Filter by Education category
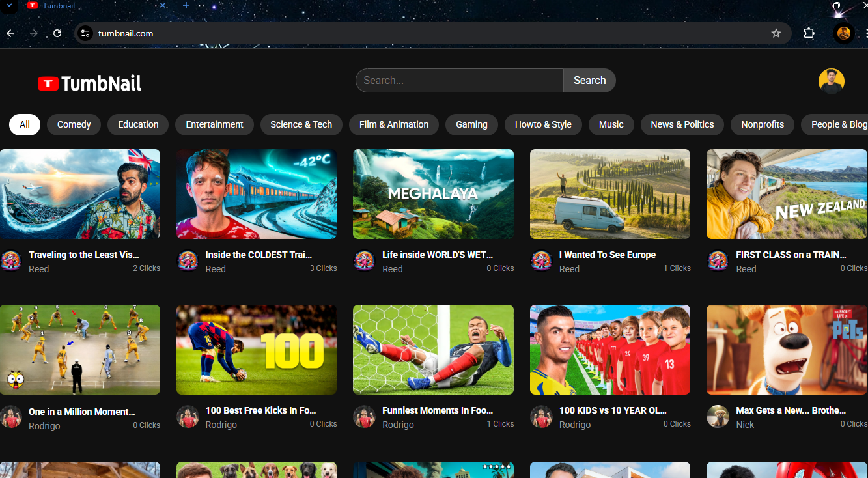The image size is (868, 478). tap(138, 124)
